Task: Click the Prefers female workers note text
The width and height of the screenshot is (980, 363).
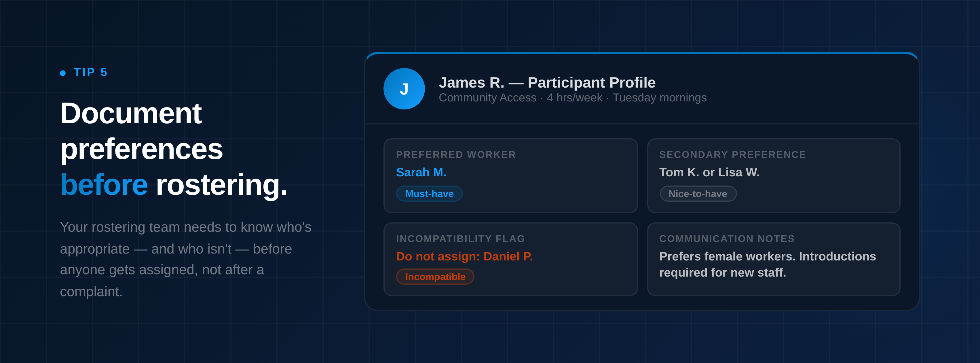Action: [767, 264]
